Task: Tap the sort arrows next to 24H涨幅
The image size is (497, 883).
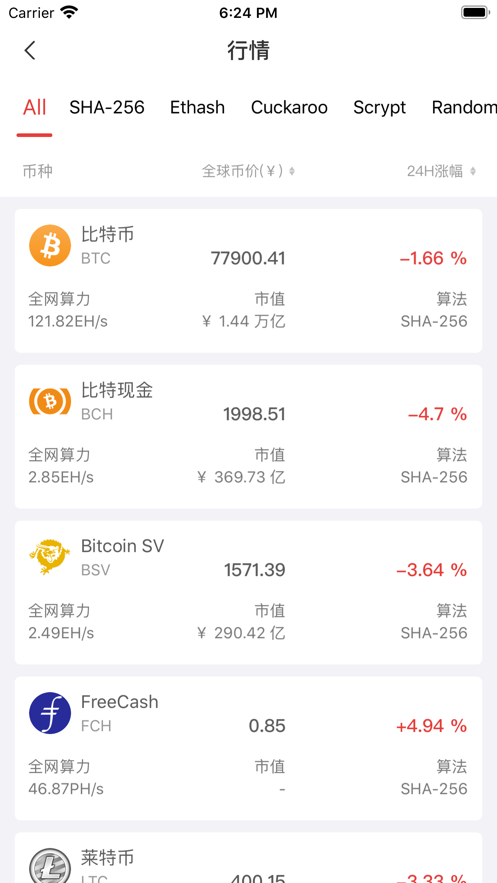Action: click(x=473, y=171)
